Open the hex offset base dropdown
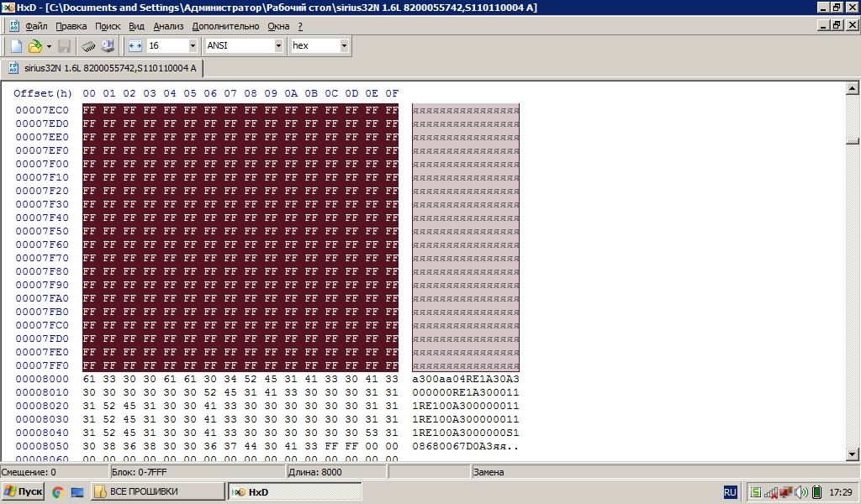861x504 pixels. pyautogui.click(x=344, y=45)
